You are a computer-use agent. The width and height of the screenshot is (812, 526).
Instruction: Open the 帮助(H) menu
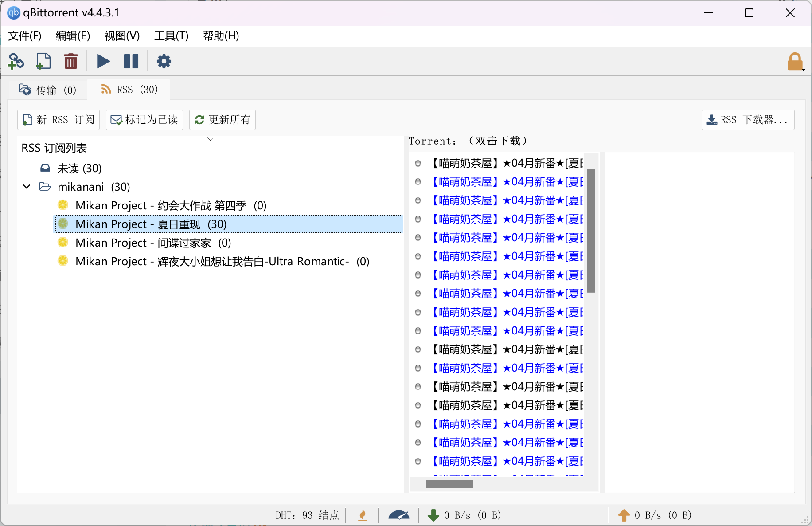point(221,36)
